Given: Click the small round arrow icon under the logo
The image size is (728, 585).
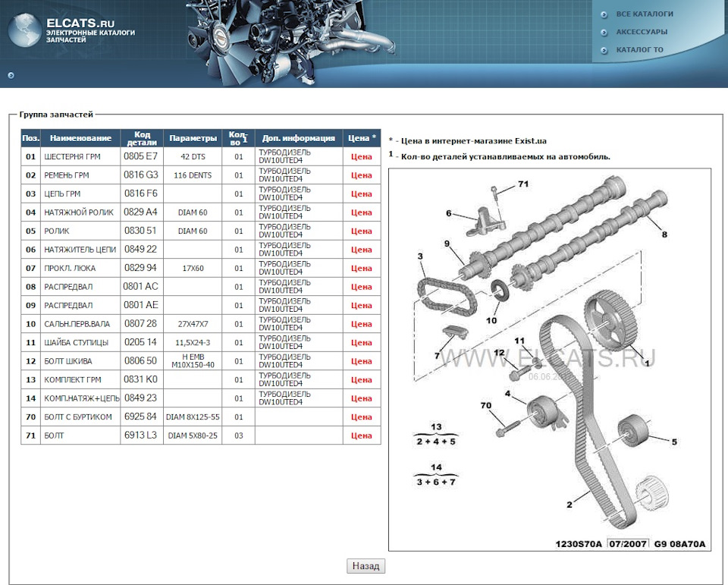Looking at the screenshot, I should [11, 75].
